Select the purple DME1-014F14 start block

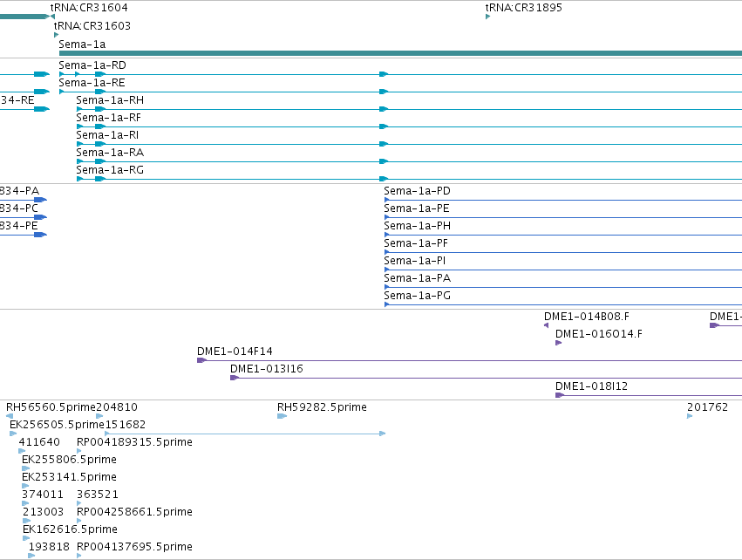[202, 360]
